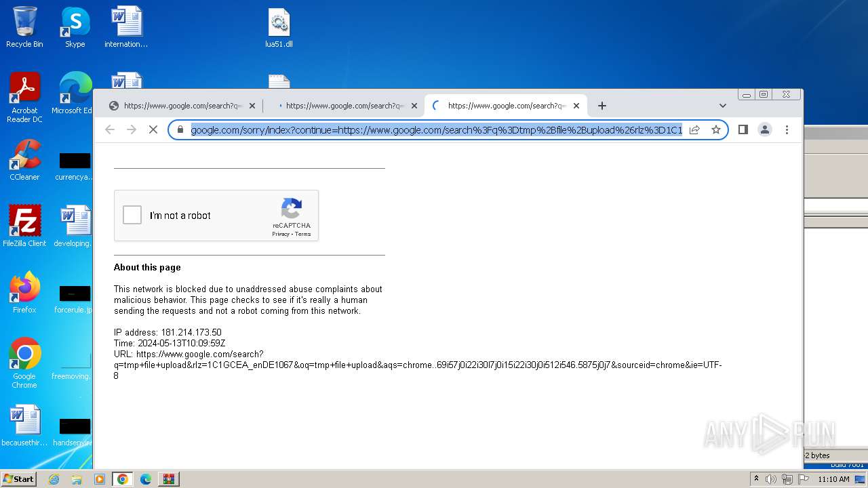Open the currencya... desktop file
The image size is (868, 488).
(75, 166)
